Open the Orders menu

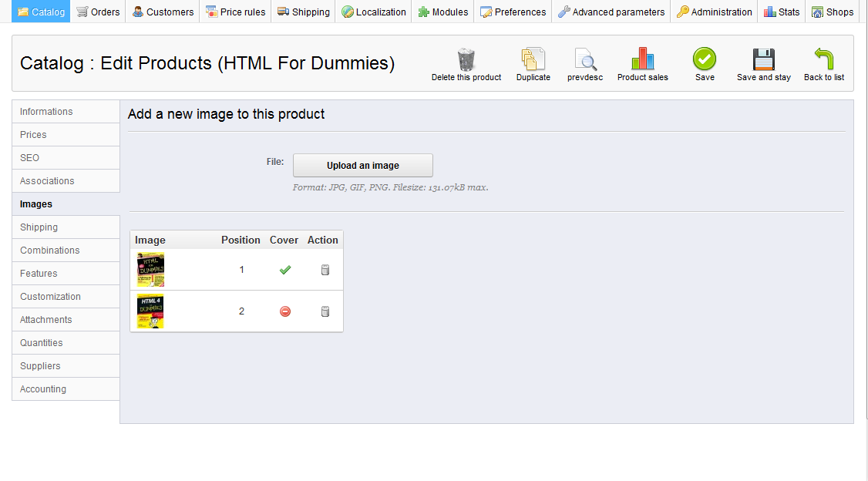coord(98,12)
